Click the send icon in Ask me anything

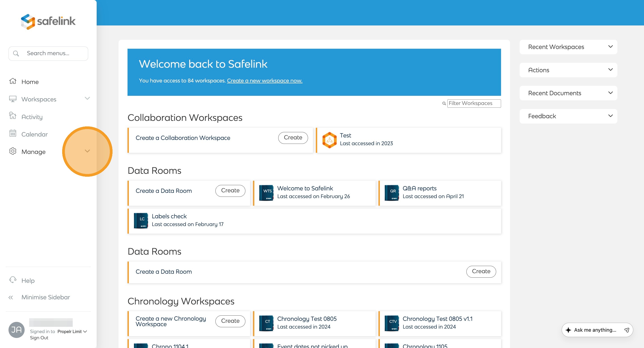(x=627, y=330)
